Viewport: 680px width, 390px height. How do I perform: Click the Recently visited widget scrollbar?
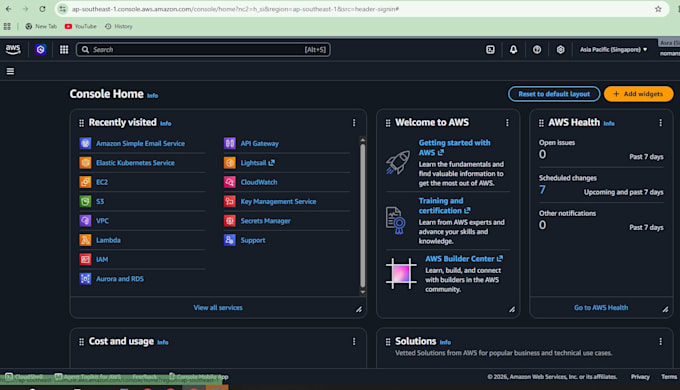[x=363, y=216]
